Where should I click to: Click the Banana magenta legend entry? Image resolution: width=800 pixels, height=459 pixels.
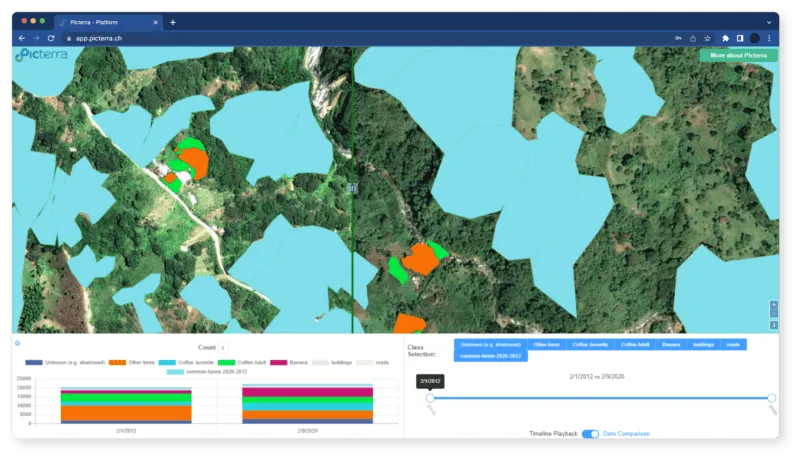pos(289,363)
